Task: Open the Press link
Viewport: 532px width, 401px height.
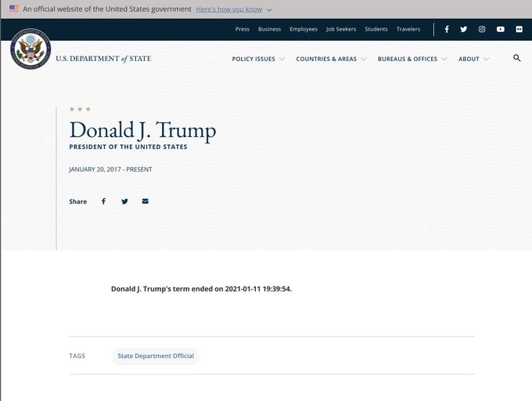Action: pos(243,29)
